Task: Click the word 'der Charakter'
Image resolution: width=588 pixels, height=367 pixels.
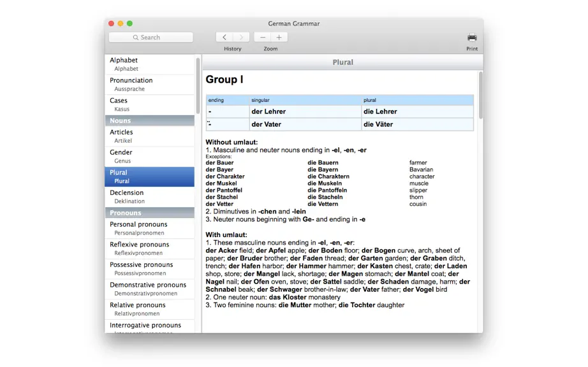Action: 225,176
